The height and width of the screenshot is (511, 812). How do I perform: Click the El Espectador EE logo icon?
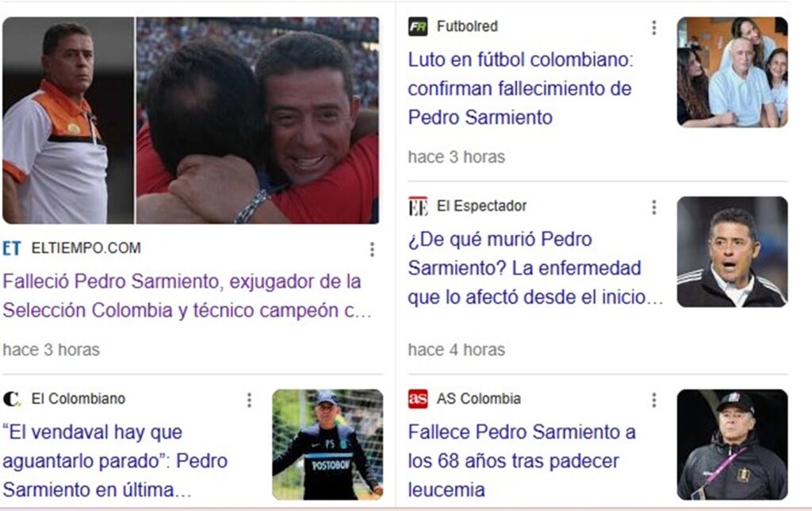[x=418, y=206]
